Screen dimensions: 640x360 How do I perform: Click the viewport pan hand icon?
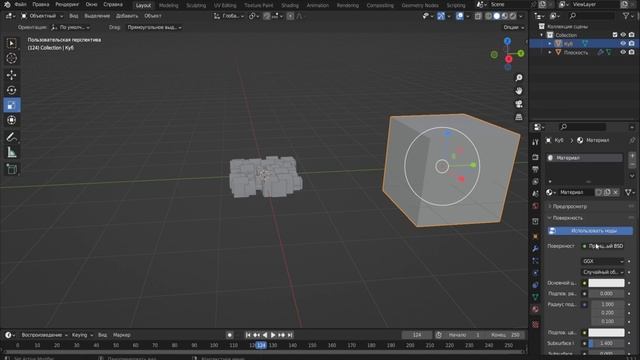[x=519, y=91]
